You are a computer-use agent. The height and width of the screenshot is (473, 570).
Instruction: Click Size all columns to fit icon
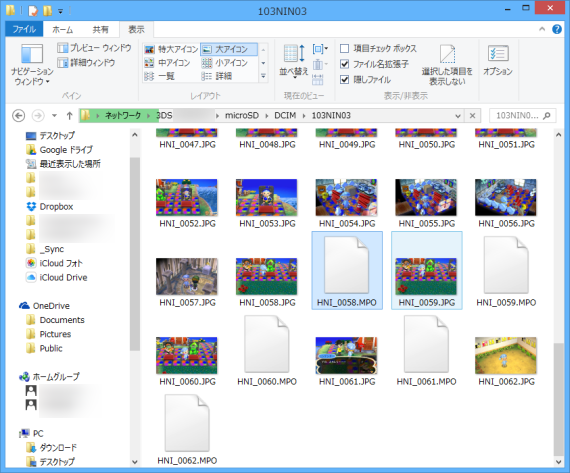tap(318, 80)
